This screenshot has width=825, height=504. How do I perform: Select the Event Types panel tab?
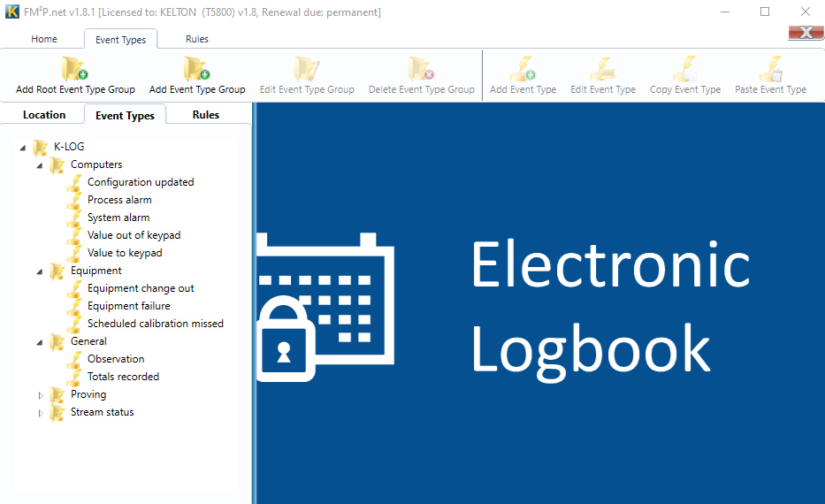tap(126, 115)
